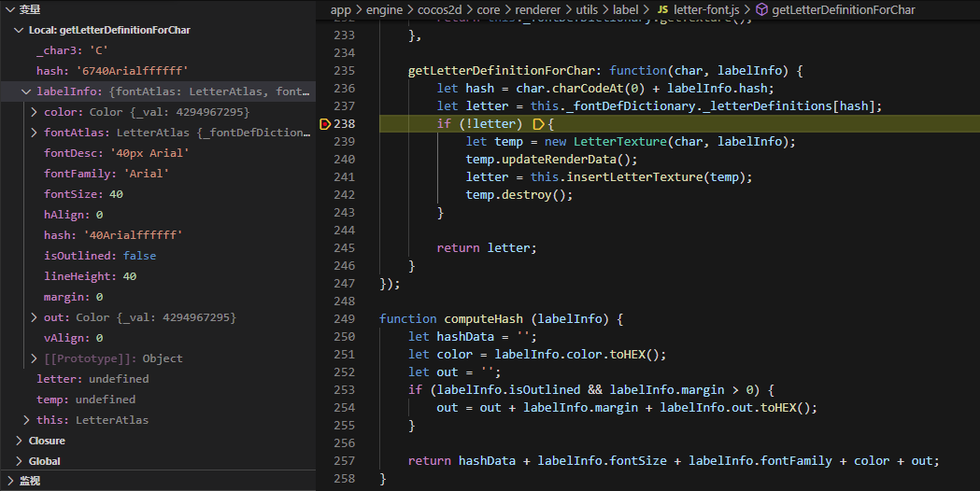Open the 'core' breadcrumb segment
Viewport: 980px width, 491px height.
tap(488, 9)
